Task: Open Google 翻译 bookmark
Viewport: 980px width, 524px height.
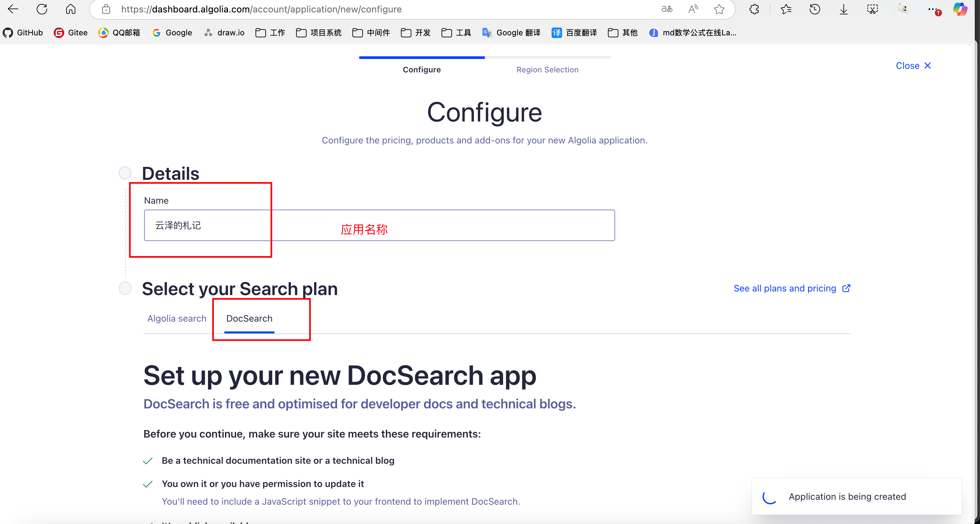Action: (511, 33)
